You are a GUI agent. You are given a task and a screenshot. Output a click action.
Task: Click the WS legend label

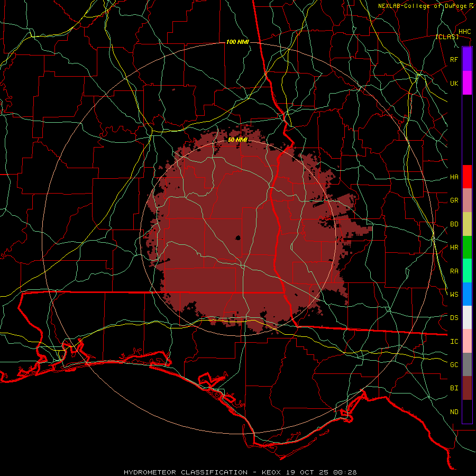pyautogui.click(x=454, y=295)
